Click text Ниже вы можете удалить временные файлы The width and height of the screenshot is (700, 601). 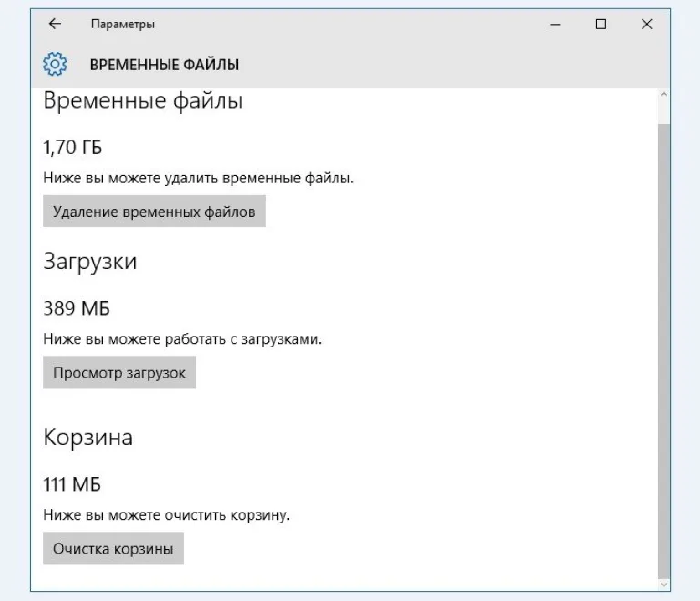[x=198, y=178]
